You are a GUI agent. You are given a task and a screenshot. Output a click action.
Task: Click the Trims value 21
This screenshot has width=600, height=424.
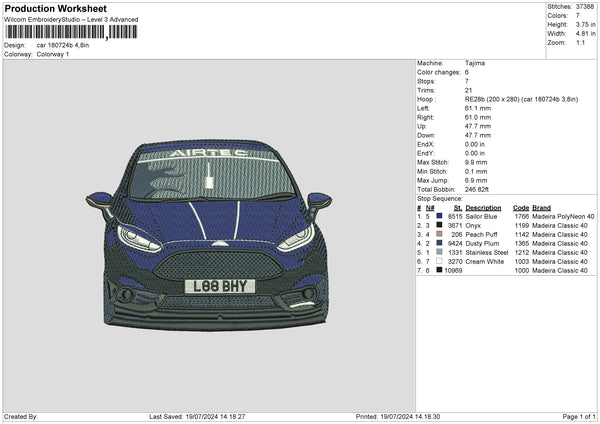468,90
